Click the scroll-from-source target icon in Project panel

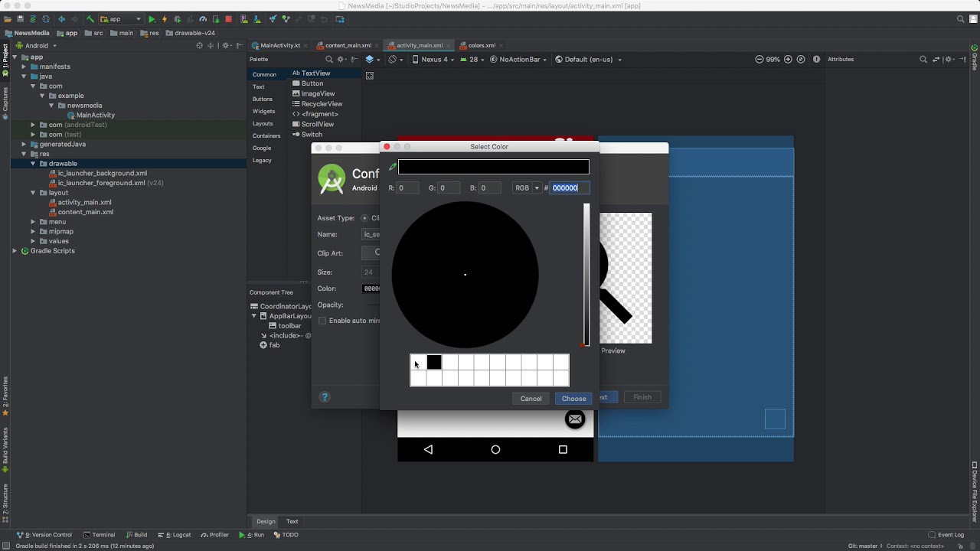tap(199, 45)
